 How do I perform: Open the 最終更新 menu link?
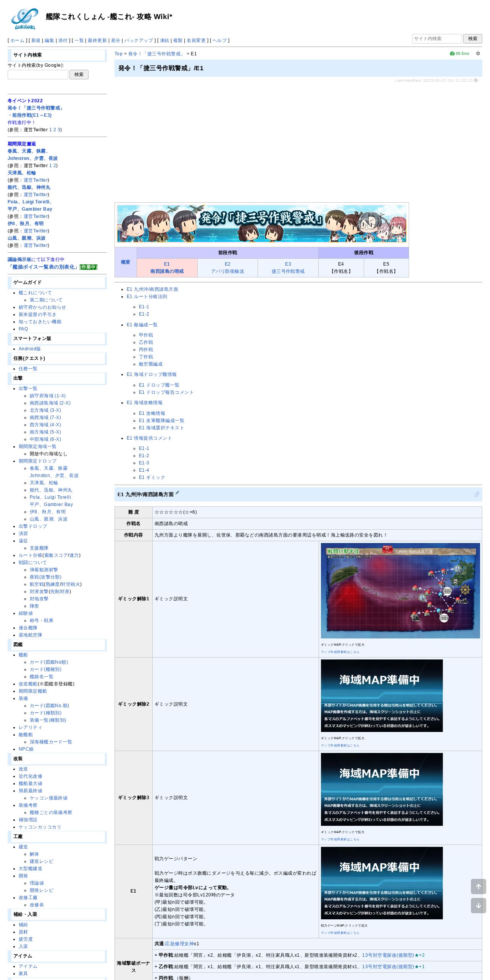coord(97,40)
